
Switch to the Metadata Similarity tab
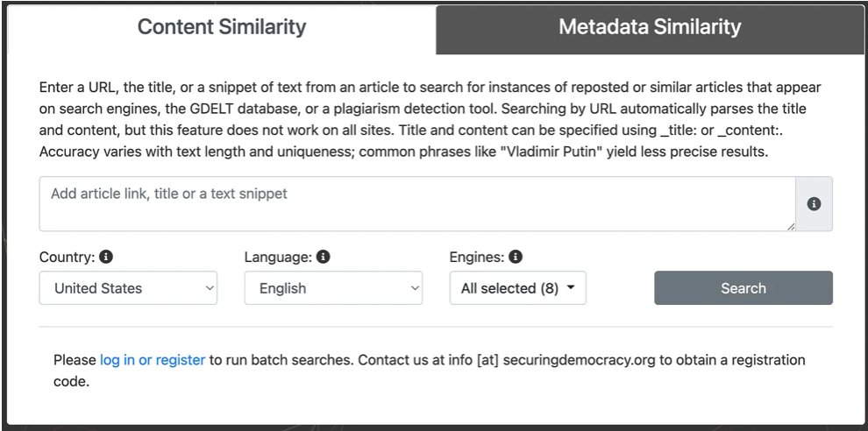pos(650,27)
